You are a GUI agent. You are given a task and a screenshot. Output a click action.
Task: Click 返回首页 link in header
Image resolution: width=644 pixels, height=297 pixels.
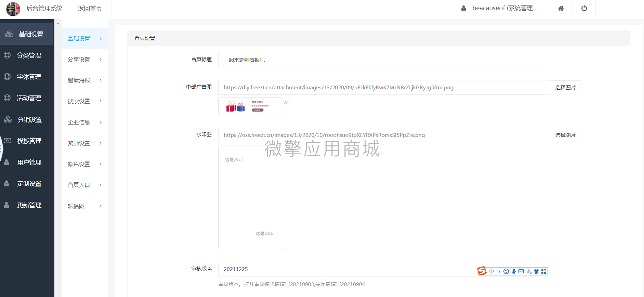coord(90,9)
